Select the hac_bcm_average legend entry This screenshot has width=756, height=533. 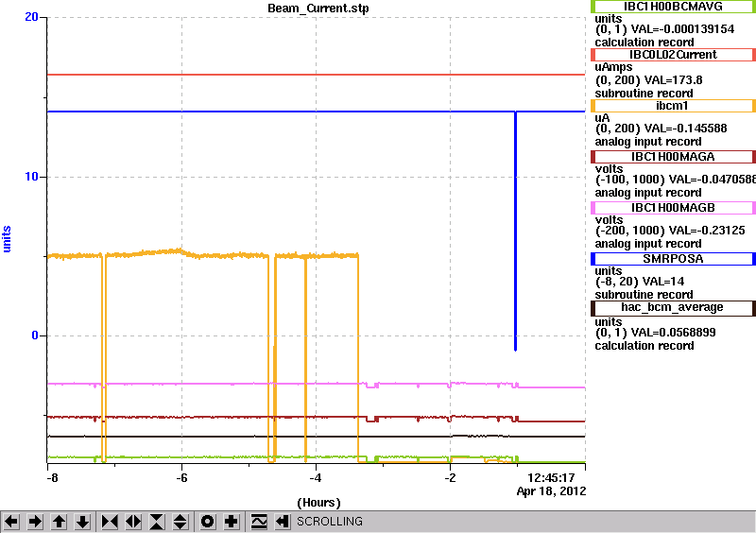coord(673,308)
